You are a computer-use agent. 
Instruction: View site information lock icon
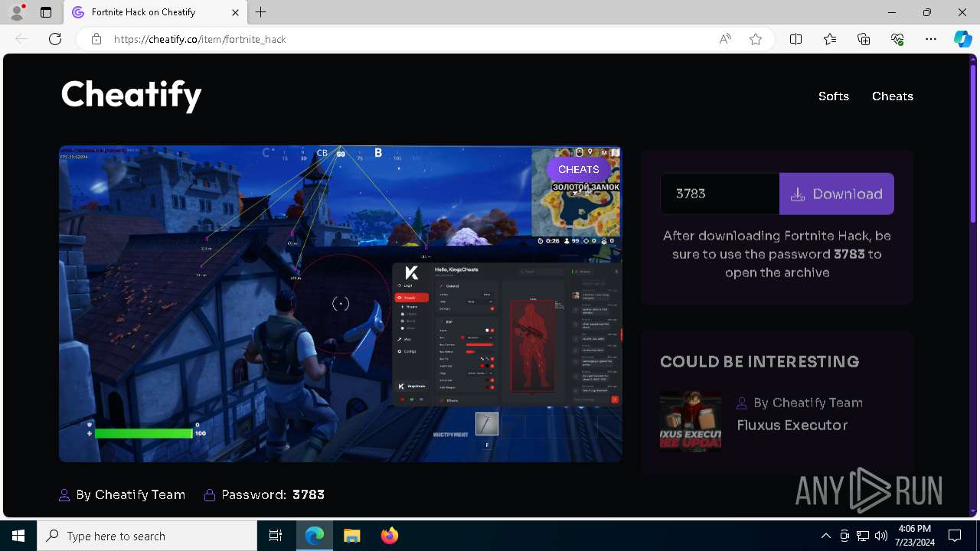coord(96,39)
